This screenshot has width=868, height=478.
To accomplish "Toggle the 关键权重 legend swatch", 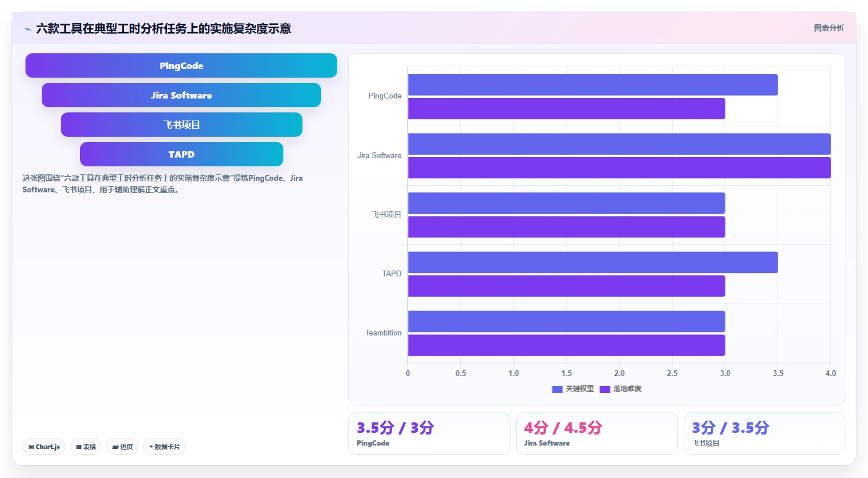I will tap(557, 389).
